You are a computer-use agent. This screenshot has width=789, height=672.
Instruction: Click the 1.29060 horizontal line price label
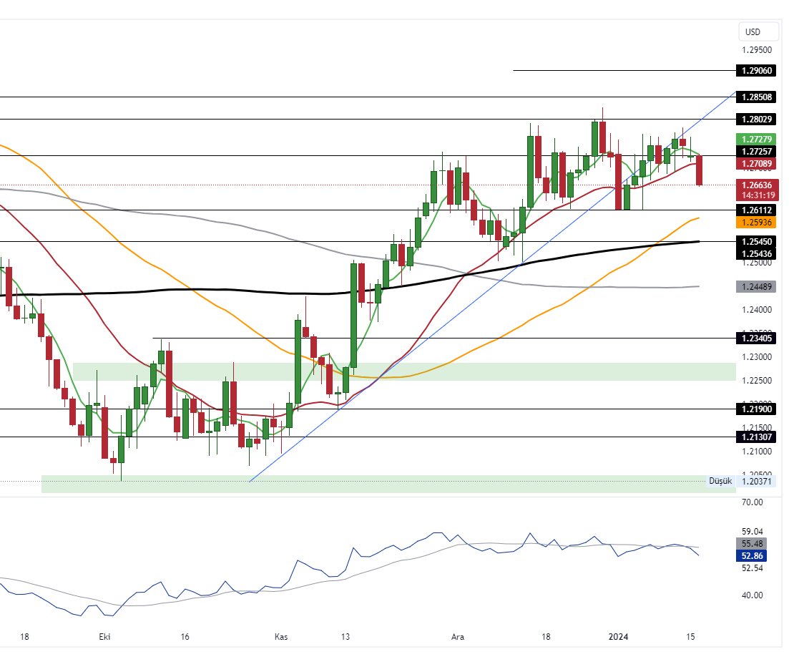[x=756, y=71]
